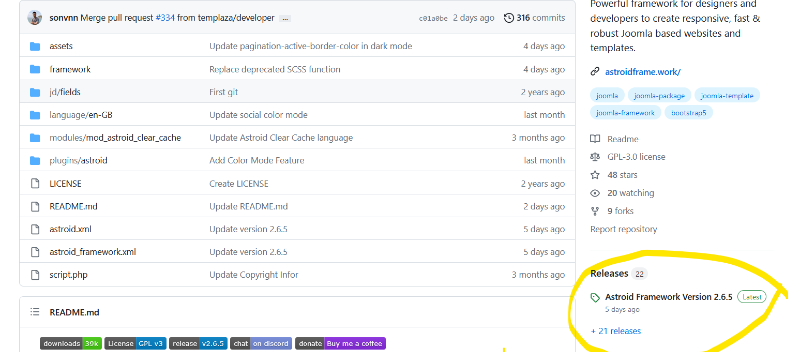Image resolution: width=800 pixels, height=363 pixels.
Task: Open the GPL-3.0 license link
Action: tap(636, 157)
